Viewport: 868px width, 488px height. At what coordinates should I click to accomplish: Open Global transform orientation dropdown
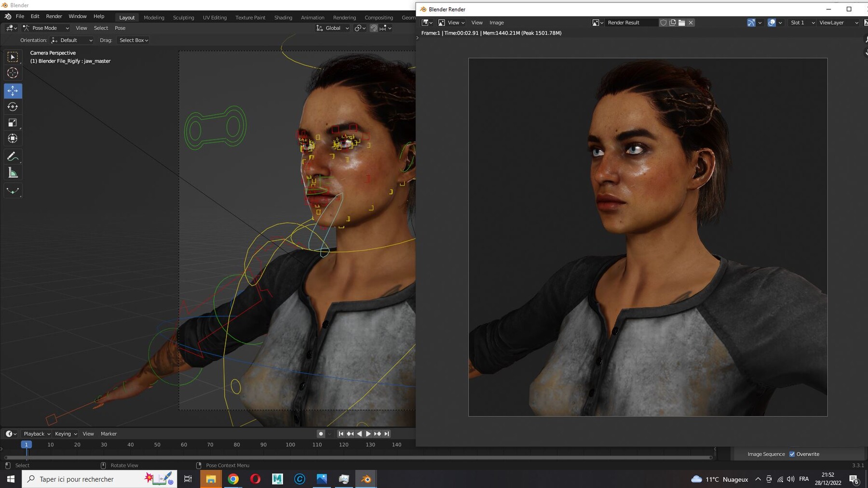(x=333, y=28)
